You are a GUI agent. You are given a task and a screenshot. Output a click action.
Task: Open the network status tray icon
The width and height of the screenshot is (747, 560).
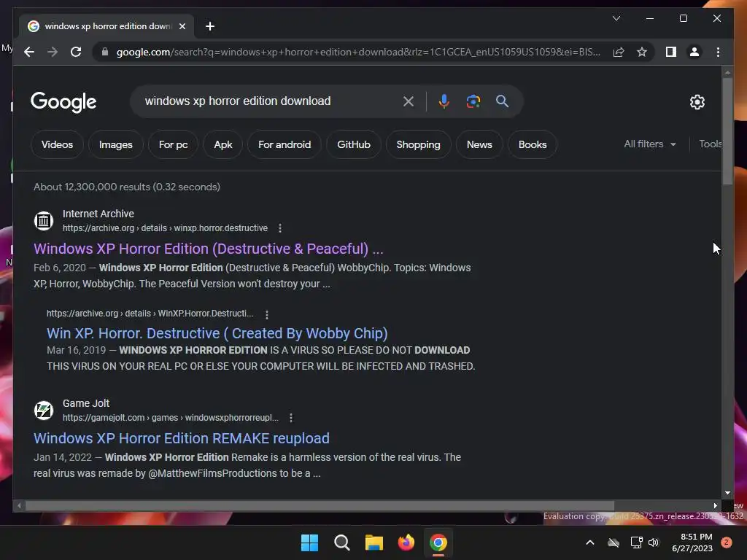click(636, 542)
